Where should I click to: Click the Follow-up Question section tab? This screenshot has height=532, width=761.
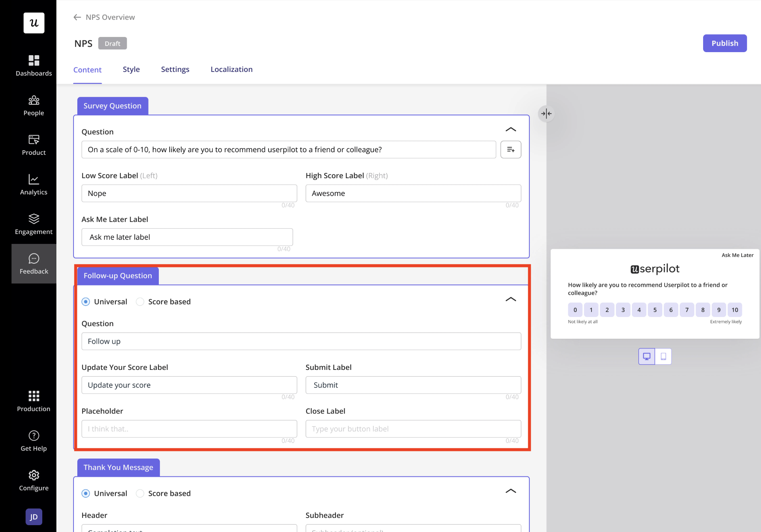click(118, 276)
